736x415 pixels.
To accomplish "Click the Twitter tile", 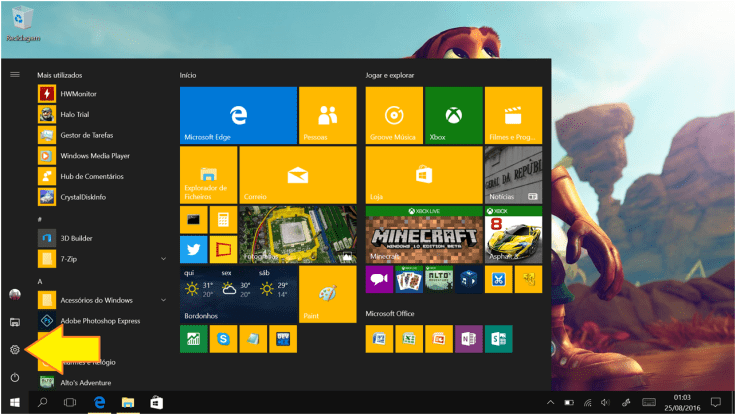I will coord(193,249).
